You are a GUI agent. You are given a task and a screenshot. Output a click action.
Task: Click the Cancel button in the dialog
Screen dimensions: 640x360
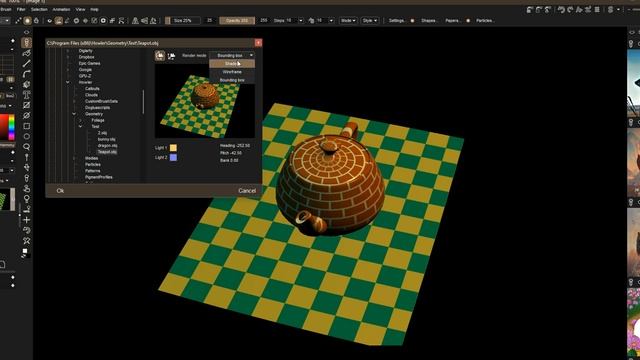[247, 191]
